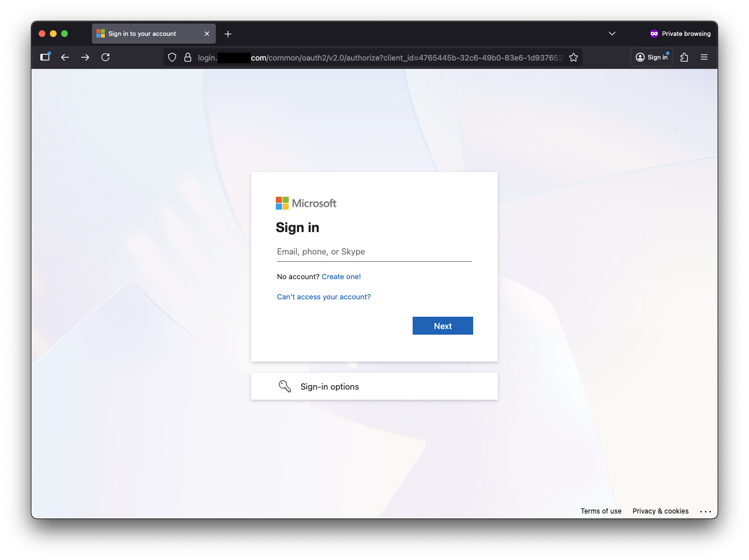The image size is (749, 560).
Task: Open a new tab with plus button
Action: [x=228, y=34]
